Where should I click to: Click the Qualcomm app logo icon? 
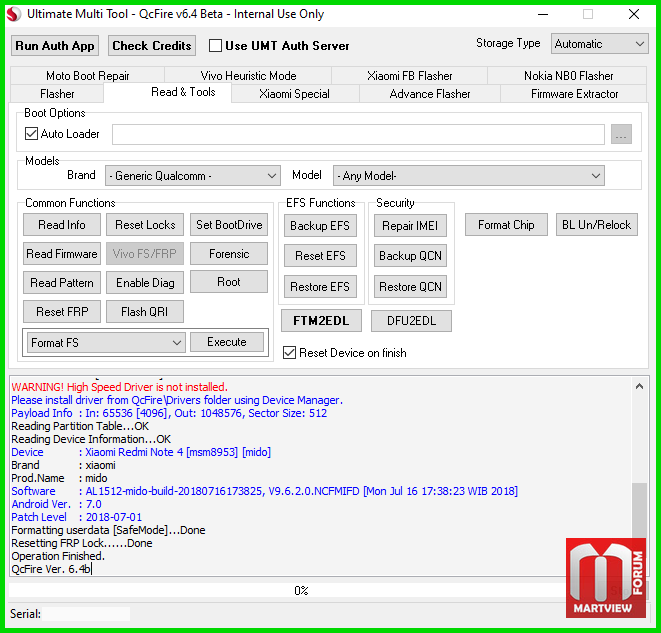tap(13, 14)
